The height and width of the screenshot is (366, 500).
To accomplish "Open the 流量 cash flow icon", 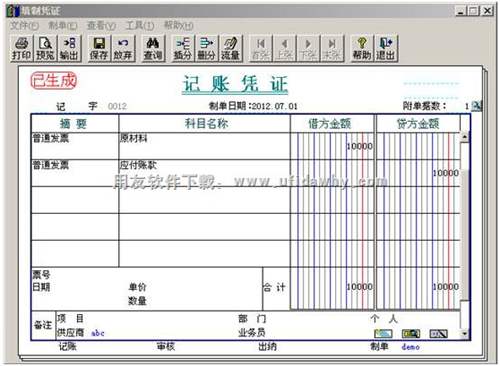I will (x=230, y=49).
